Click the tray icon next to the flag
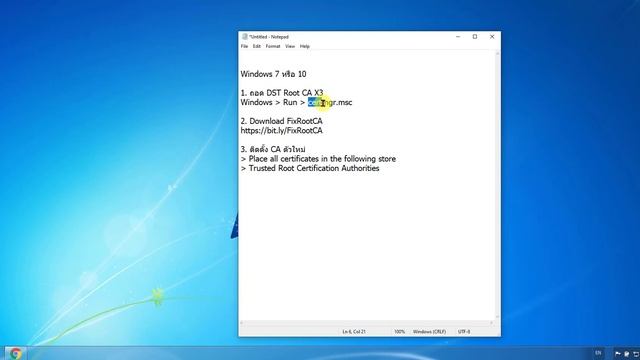This screenshot has height=360, width=640. click(x=627, y=354)
